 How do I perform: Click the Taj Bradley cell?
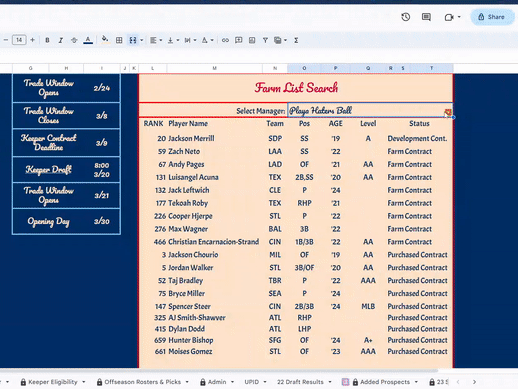tap(185, 281)
